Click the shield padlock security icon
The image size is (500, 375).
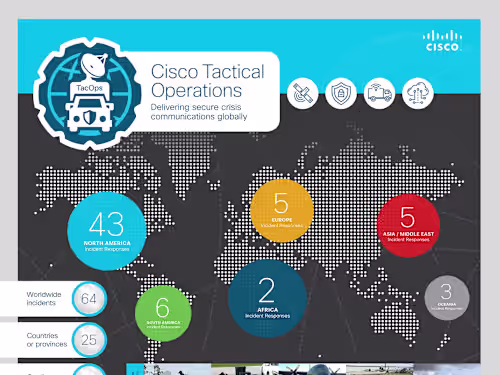pos(341,93)
